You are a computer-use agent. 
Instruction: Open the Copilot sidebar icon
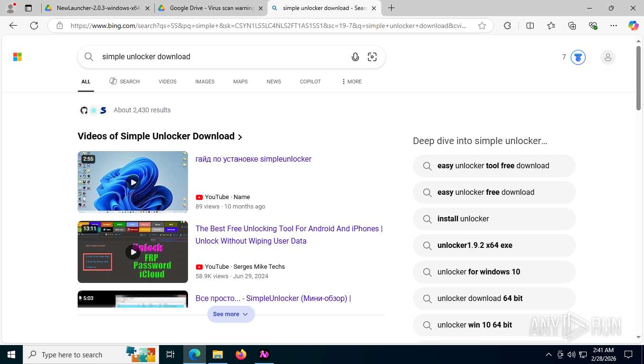click(634, 26)
